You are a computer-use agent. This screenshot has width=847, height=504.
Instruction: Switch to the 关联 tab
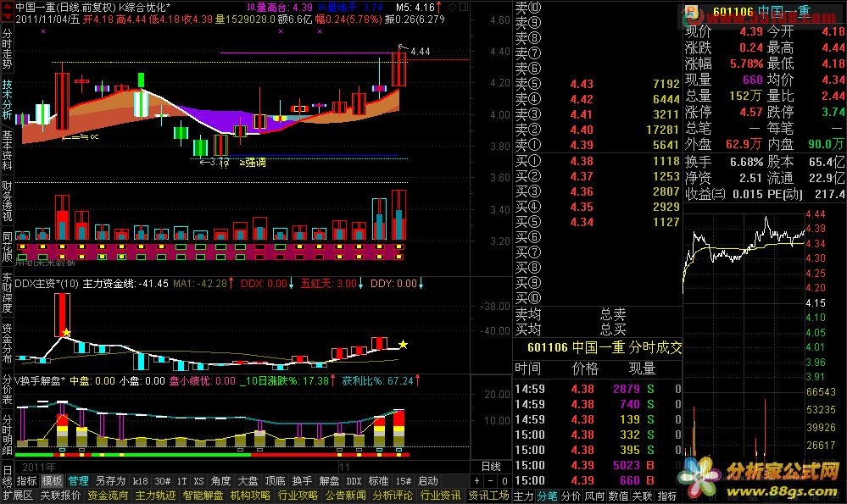[643, 496]
